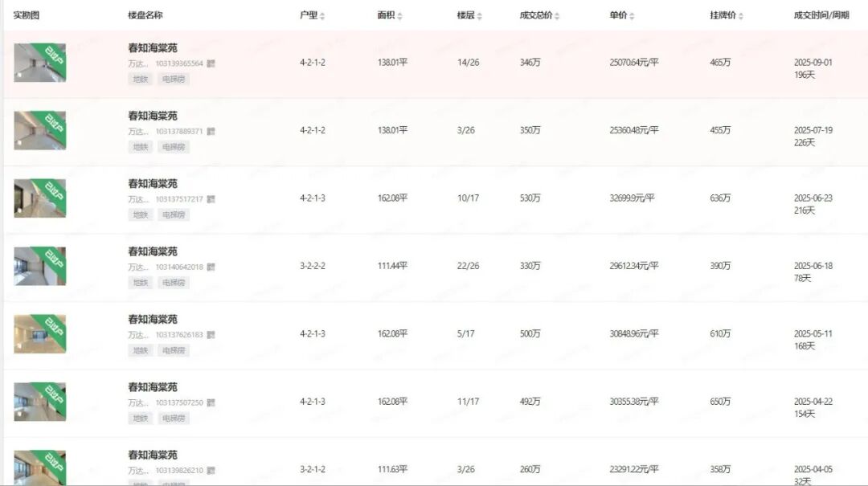Click listing ID 103137626183
Image resolution: width=868 pixels, height=486 pixels.
click(x=179, y=335)
